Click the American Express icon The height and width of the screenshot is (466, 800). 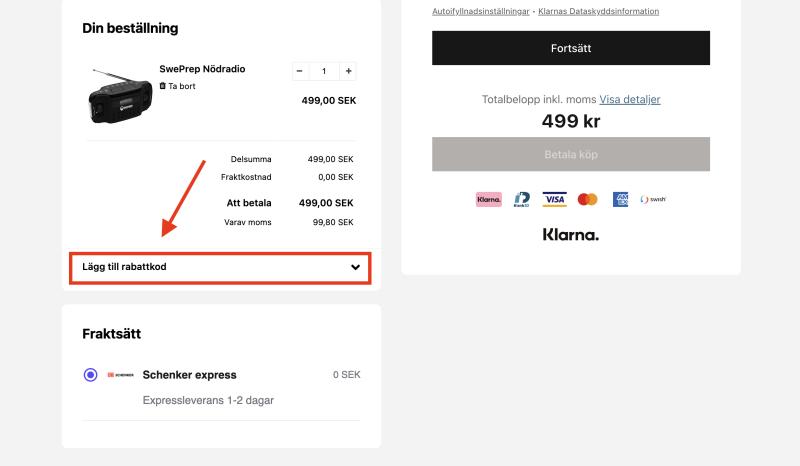pyautogui.click(x=620, y=200)
